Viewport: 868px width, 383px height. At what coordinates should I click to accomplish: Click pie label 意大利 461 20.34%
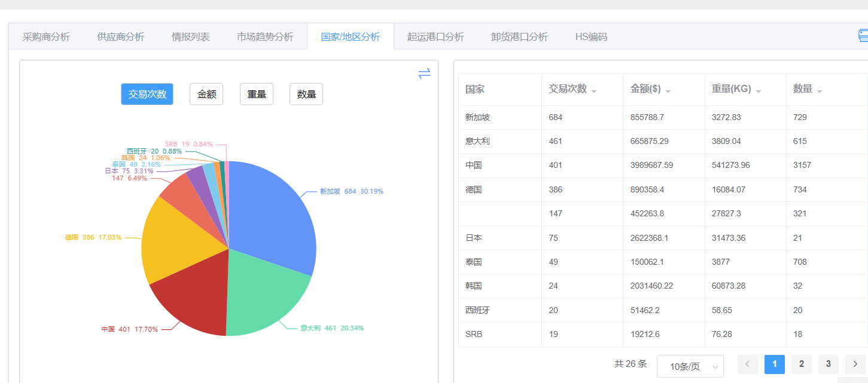[x=332, y=328]
